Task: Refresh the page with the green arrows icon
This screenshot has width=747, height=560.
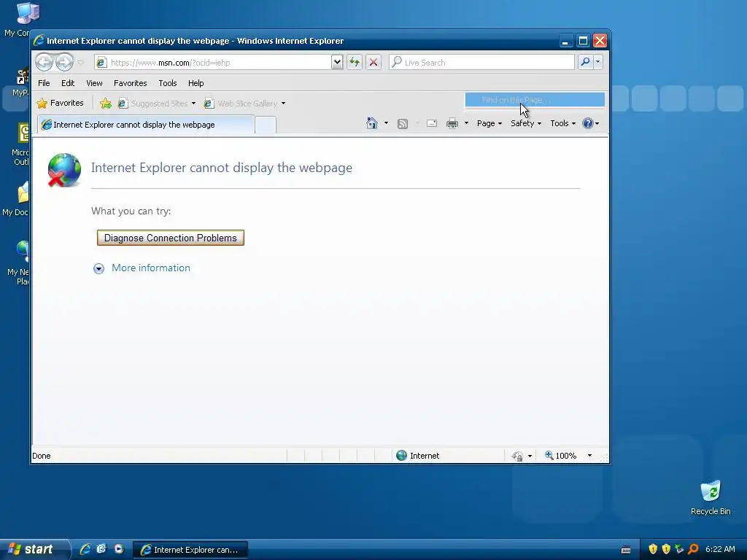Action: [355, 63]
